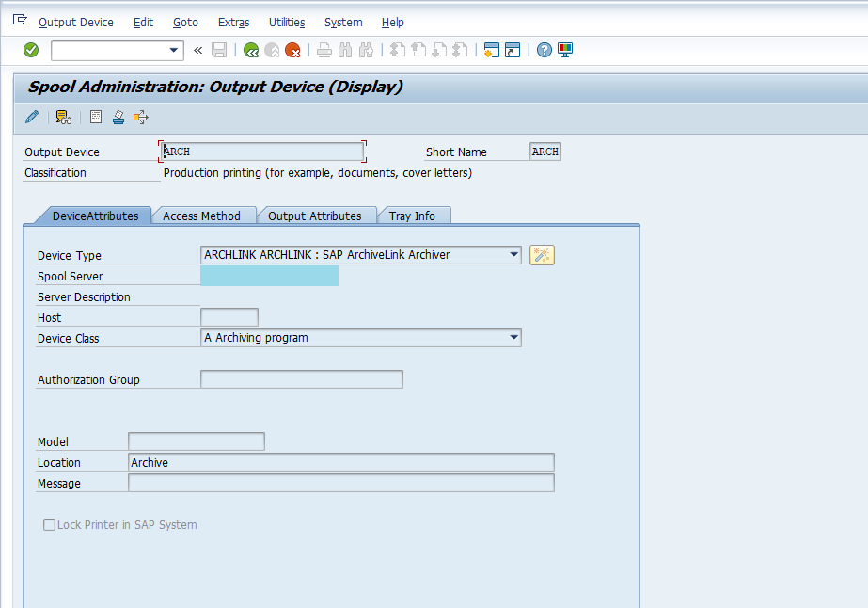This screenshot has width=868, height=608.
Task: Click the Authorization Group field
Action: (302, 379)
